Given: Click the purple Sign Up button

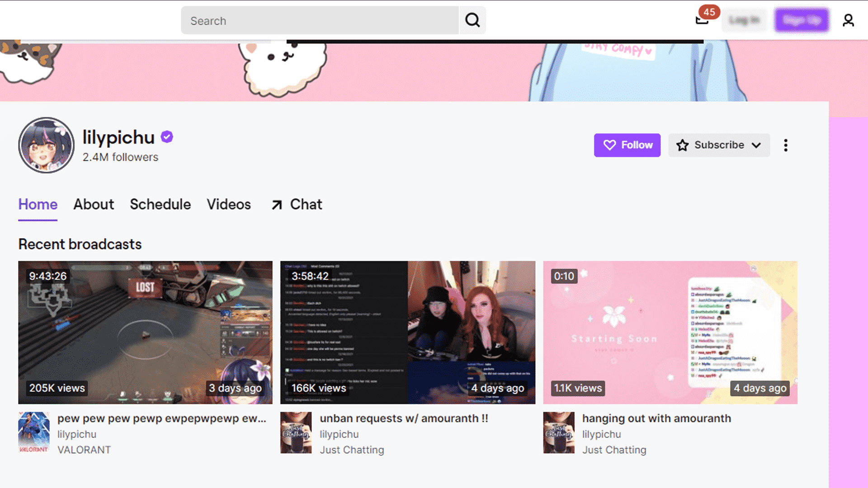Looking at the screenshot, I should (802, 20).
